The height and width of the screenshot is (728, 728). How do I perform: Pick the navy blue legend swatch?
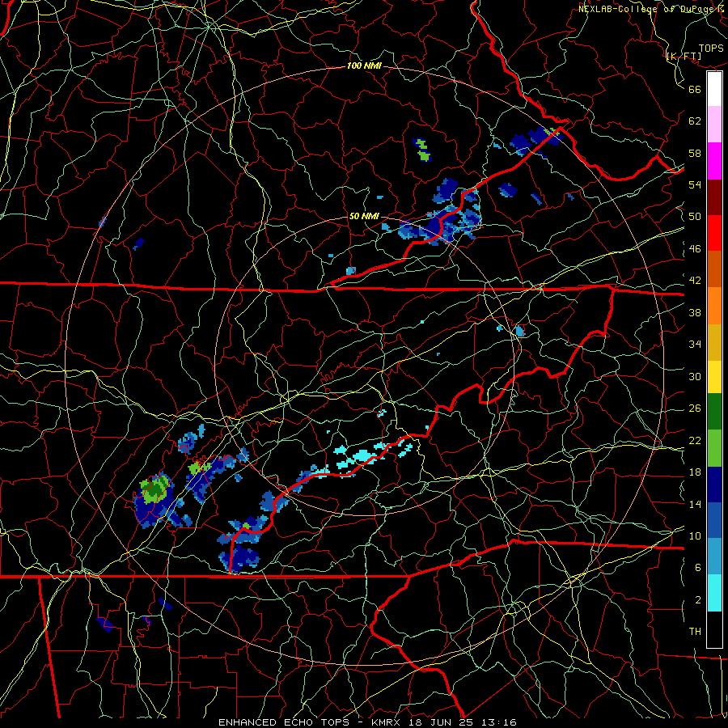714,485
